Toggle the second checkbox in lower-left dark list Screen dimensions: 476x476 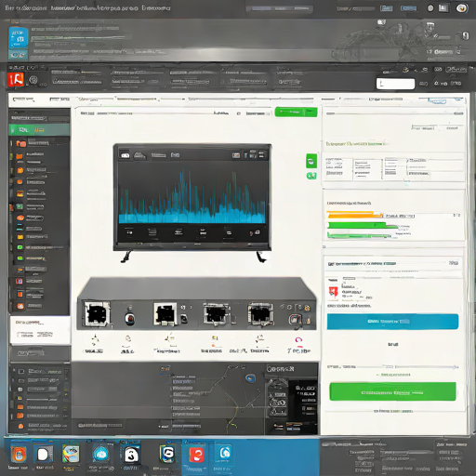pyautogui.click(x=21, y=380)
